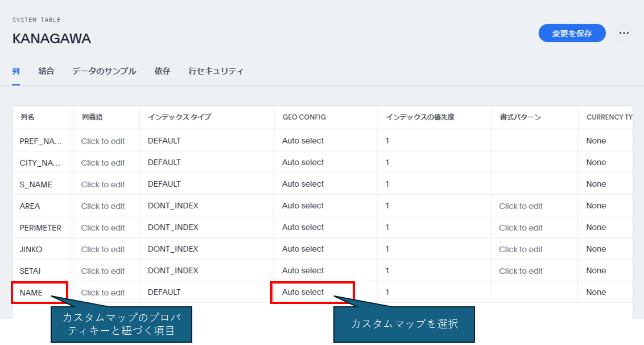Go to the 行セキュリティ tab
The height and width of the screenshot is (345, 644).
[x=216, y=71]
